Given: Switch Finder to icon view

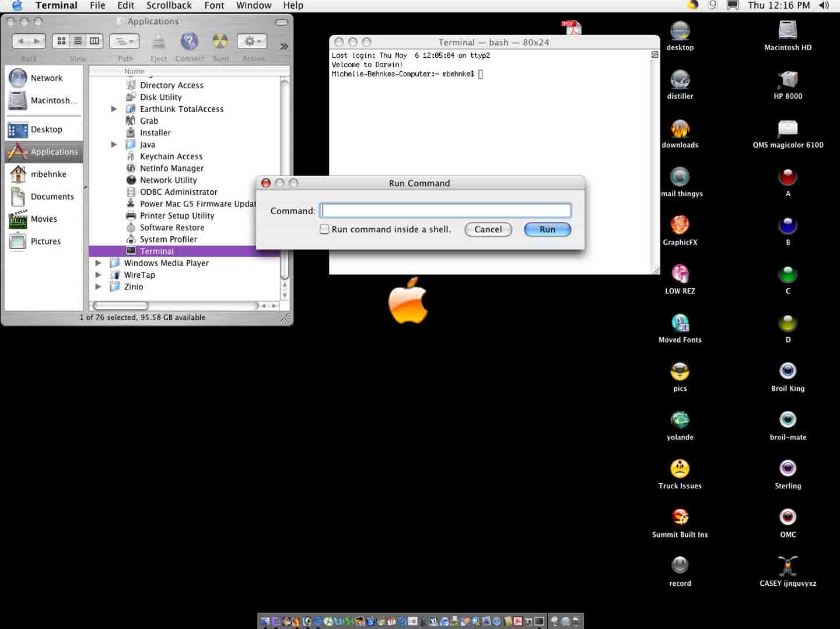Looking at the screenshot, I should 61,41.
